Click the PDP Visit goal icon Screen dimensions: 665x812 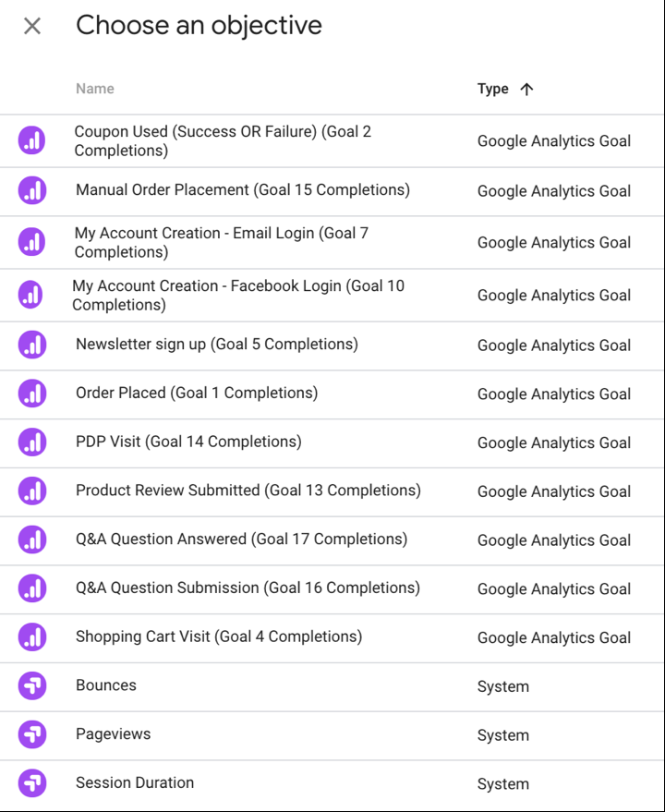pyautogui.click(x=32, y=442)
